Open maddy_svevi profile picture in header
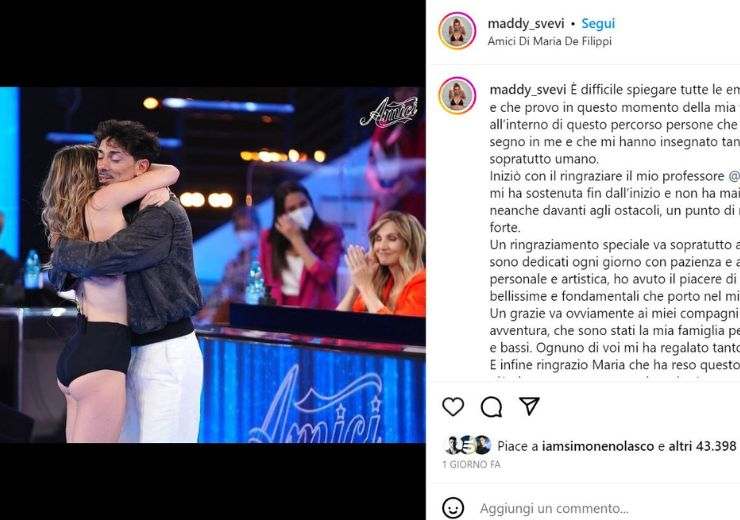The height and width of the screenshot is (520, 740). pyautogui.click(x=457, y=31)
